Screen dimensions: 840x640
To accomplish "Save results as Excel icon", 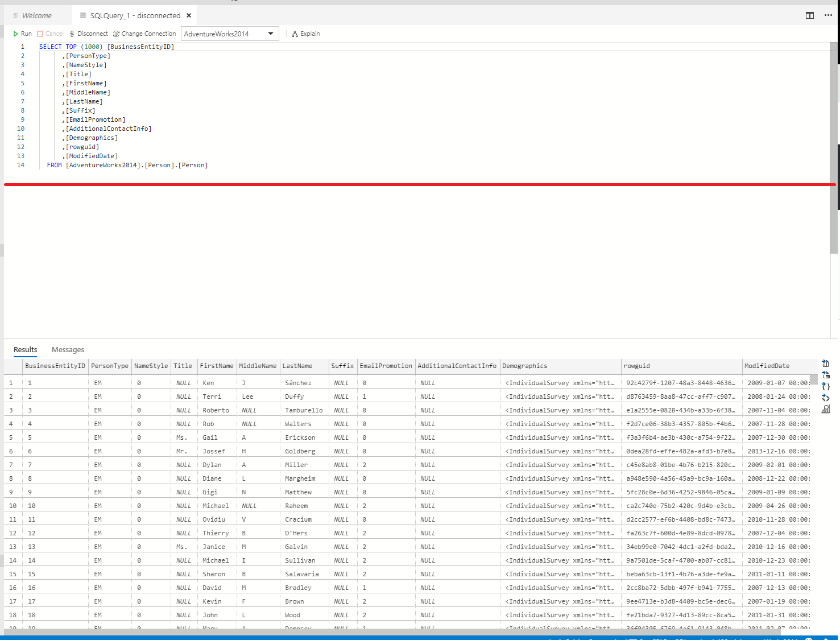I will (x=826, y=375).
